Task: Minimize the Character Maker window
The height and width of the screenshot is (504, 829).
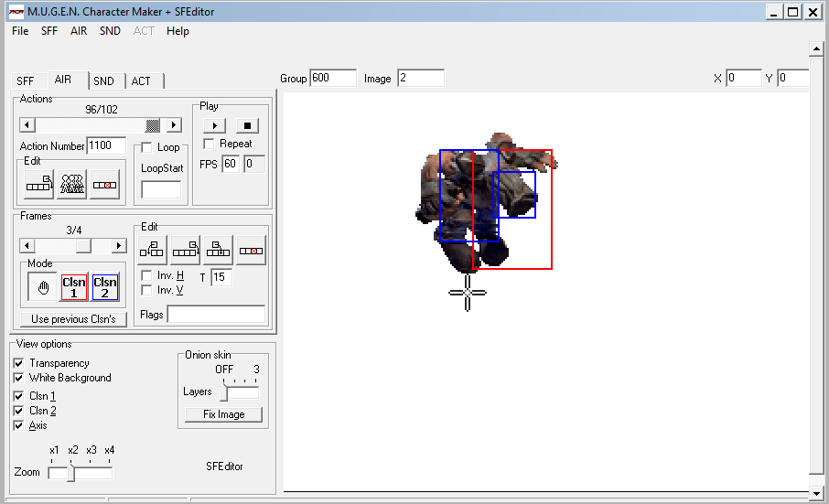Action: [x=774, y=12]
